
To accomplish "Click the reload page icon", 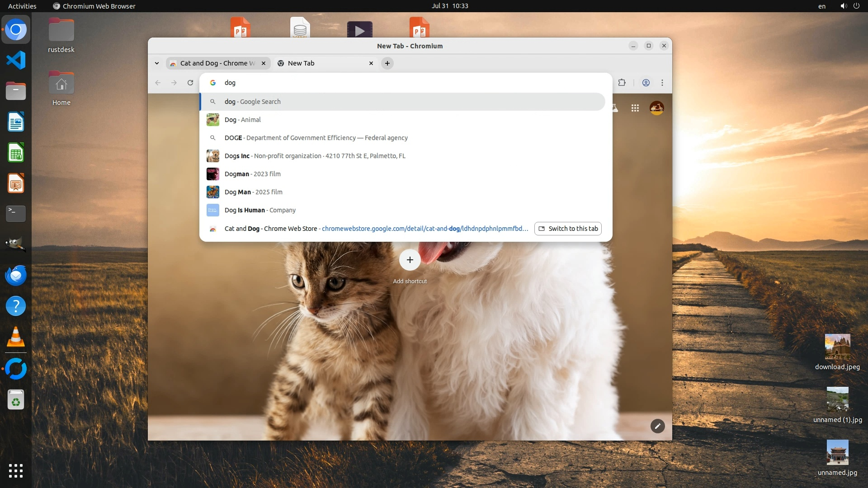I will 190,83.
